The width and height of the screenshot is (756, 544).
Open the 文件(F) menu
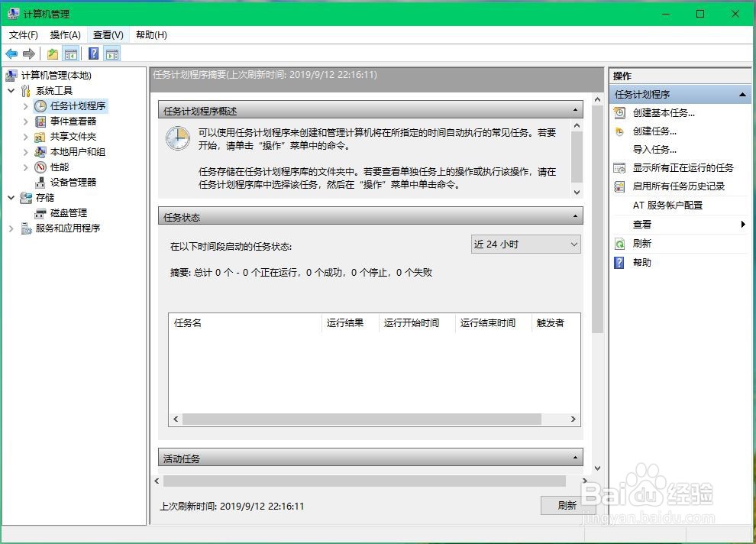[x=23, y=34]
